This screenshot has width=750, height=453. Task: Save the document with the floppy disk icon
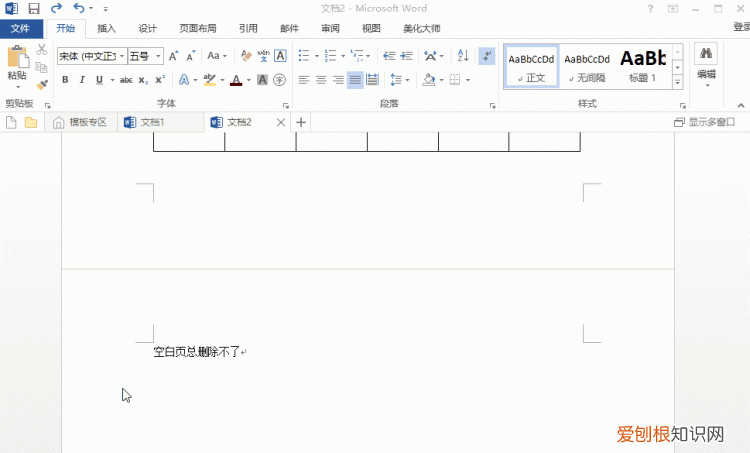33,8
